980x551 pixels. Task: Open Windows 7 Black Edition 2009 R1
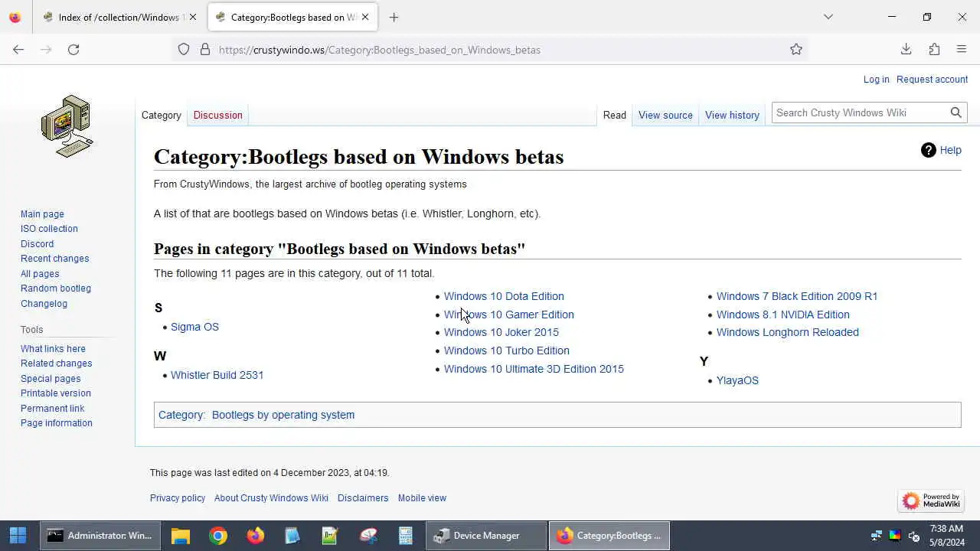pyautogui.click(x=797, y=296)
